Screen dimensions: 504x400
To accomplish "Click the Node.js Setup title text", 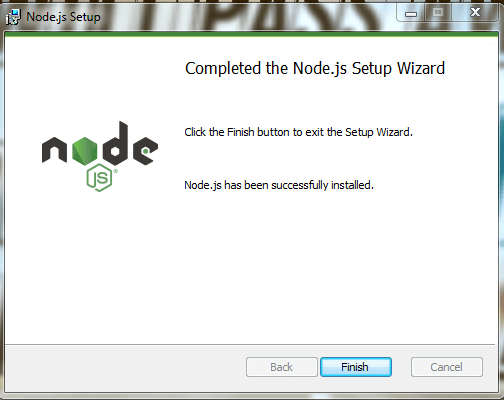I will click(x=63, y=17).
